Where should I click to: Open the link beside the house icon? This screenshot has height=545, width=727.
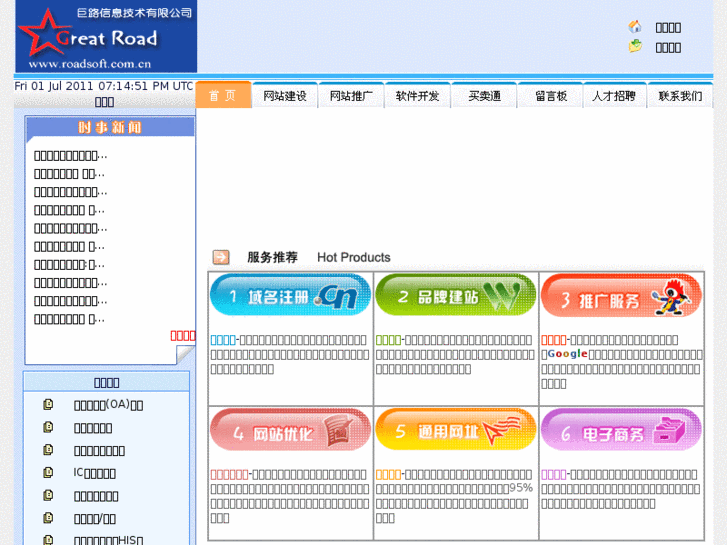pos(668,28)
